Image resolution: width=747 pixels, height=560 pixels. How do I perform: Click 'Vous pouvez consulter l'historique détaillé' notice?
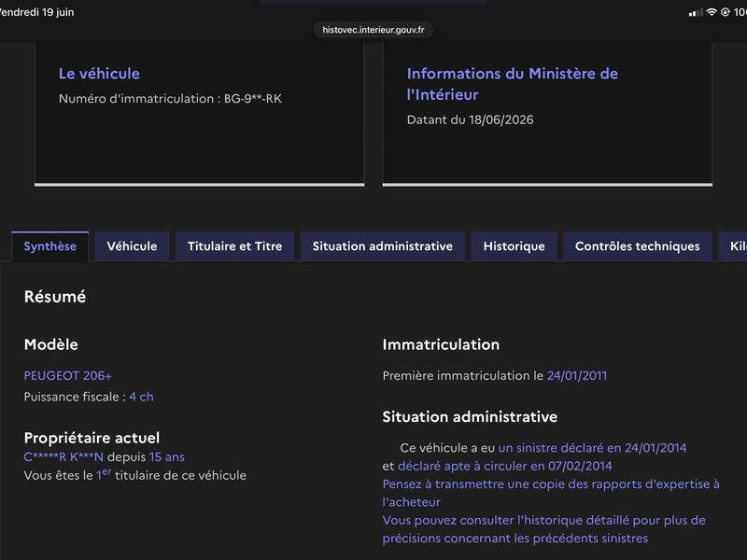(x=543, y=529)
